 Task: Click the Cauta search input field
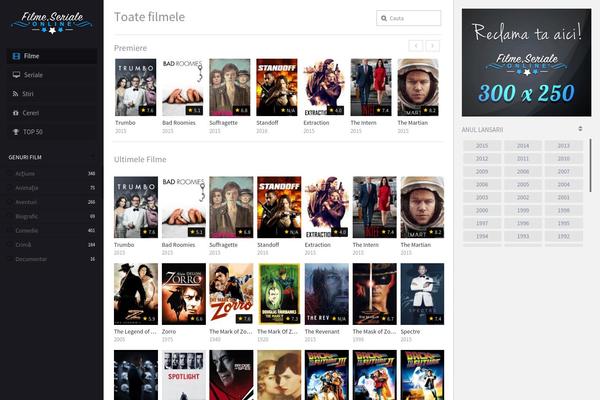click(x=409, y=18)
